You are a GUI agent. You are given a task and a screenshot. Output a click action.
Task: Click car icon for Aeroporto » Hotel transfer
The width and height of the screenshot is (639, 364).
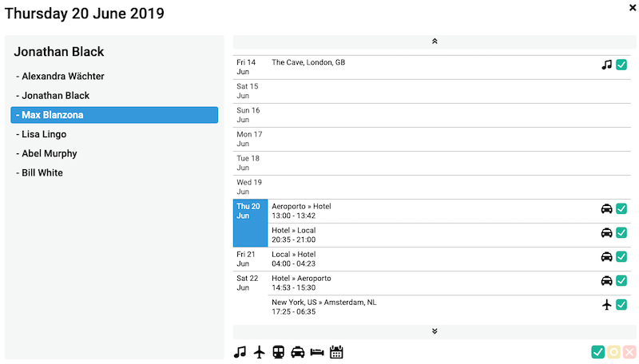pos(607,209)
